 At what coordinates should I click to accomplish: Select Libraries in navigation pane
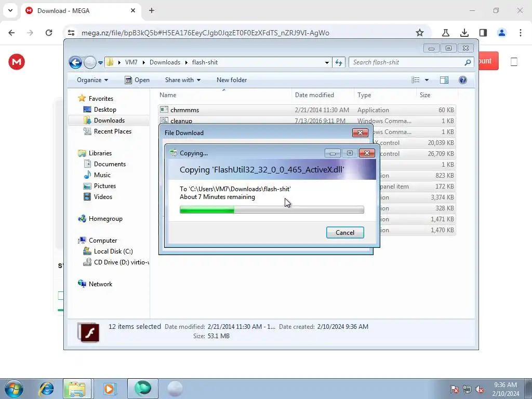click(x=100, y=153)
